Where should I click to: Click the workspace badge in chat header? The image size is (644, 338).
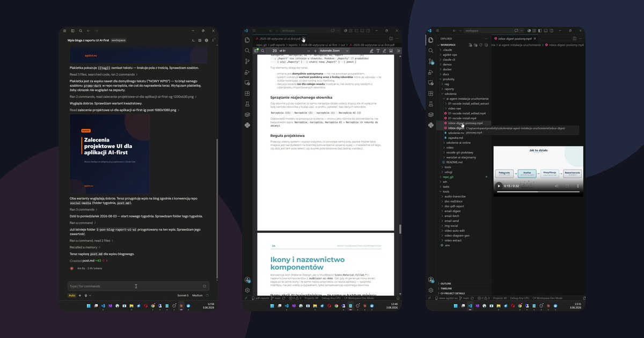118,40
